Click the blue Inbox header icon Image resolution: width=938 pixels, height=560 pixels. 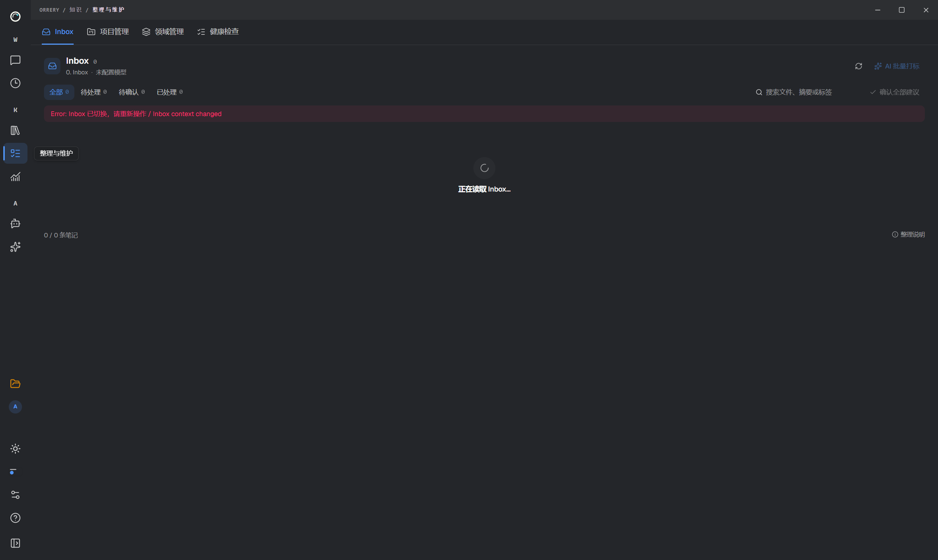52,66
